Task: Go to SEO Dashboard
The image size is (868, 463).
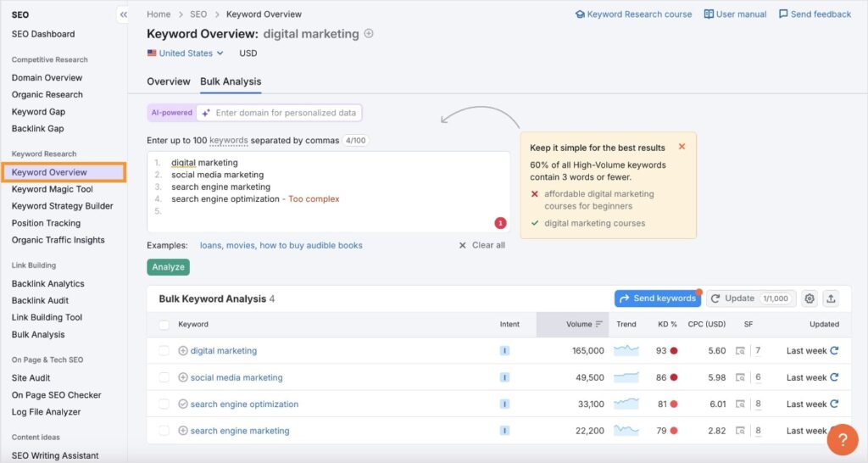Action: [x=43, y=34]
